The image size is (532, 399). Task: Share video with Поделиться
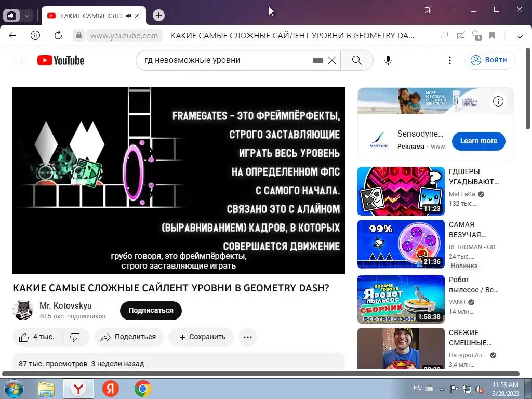(129, 337)
